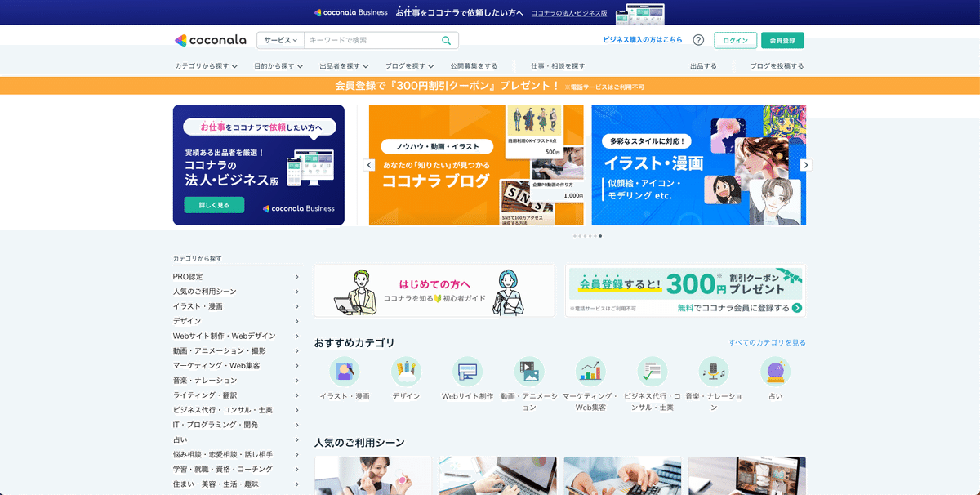Select the 占い crystal ball icon

(776, 372)
